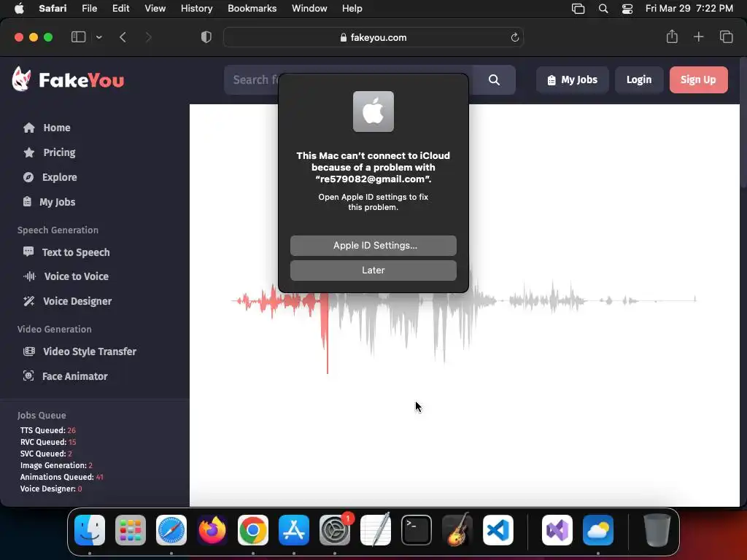Open TextEdit from the Dock

click(376, 530)
